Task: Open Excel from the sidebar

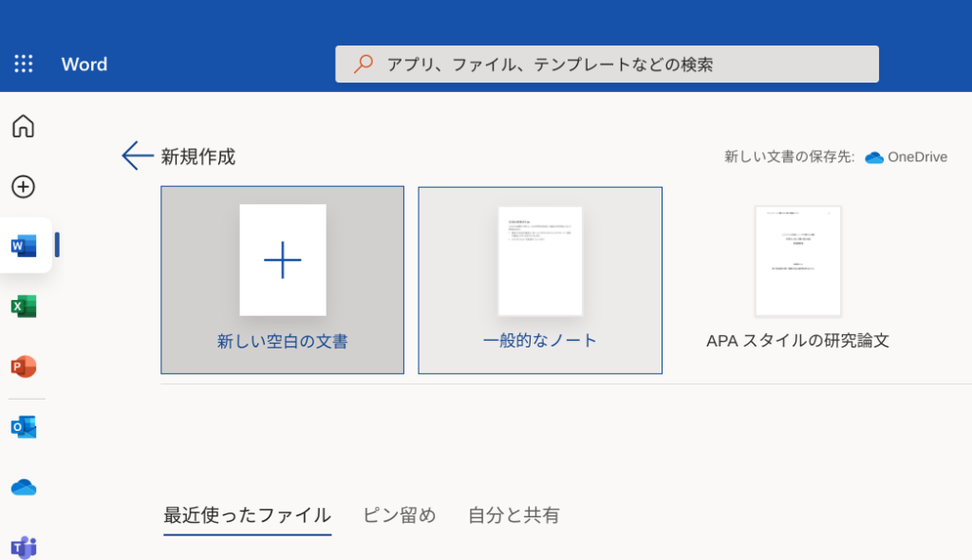Action: pyautogui.click(x=24, y=307)
